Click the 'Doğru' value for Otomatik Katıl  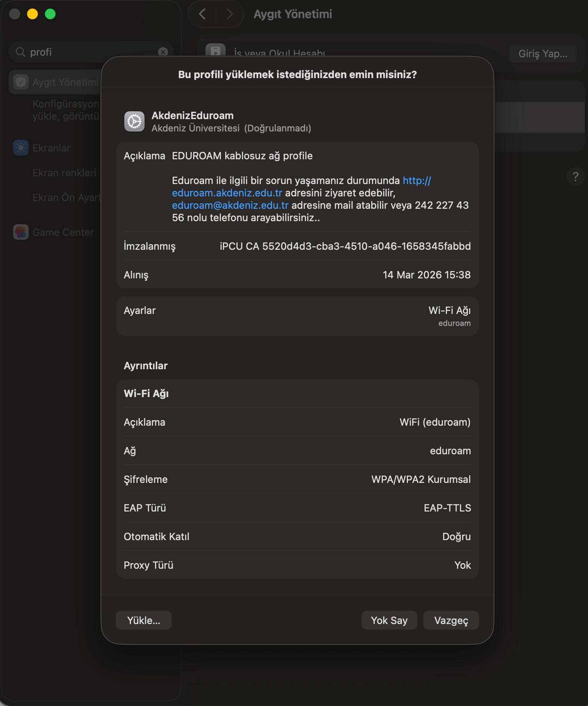pos(457,537)
